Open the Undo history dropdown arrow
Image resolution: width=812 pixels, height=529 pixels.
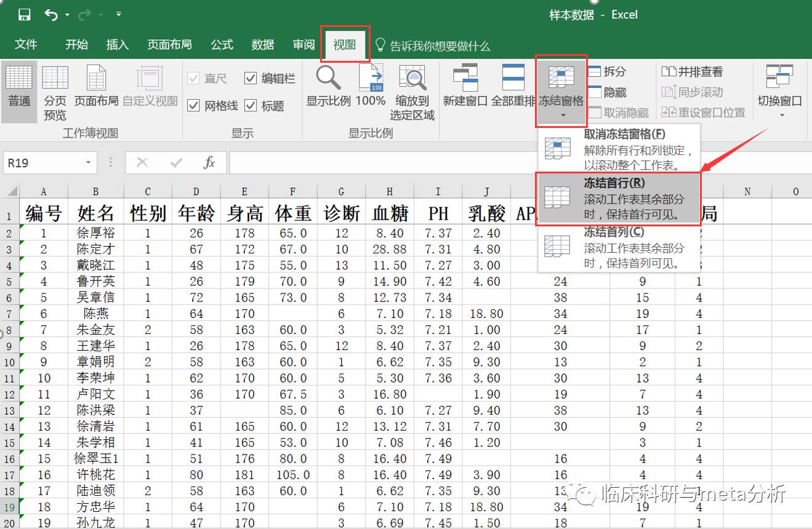(67, 15)
